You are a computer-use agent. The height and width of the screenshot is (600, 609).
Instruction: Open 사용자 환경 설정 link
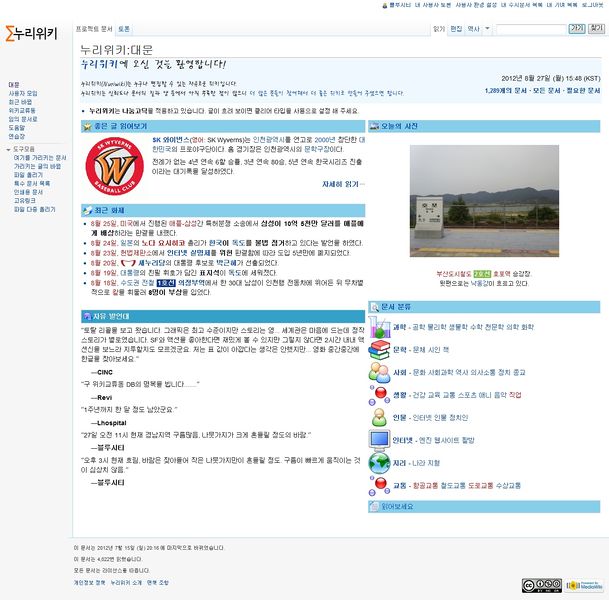point(476,5)
